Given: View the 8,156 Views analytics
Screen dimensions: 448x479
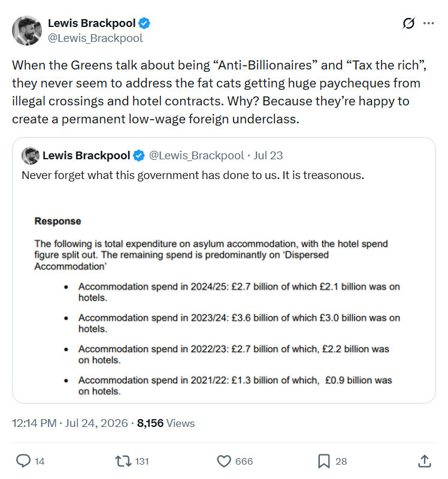Looking at the screenshot, I should coord(166,423).
